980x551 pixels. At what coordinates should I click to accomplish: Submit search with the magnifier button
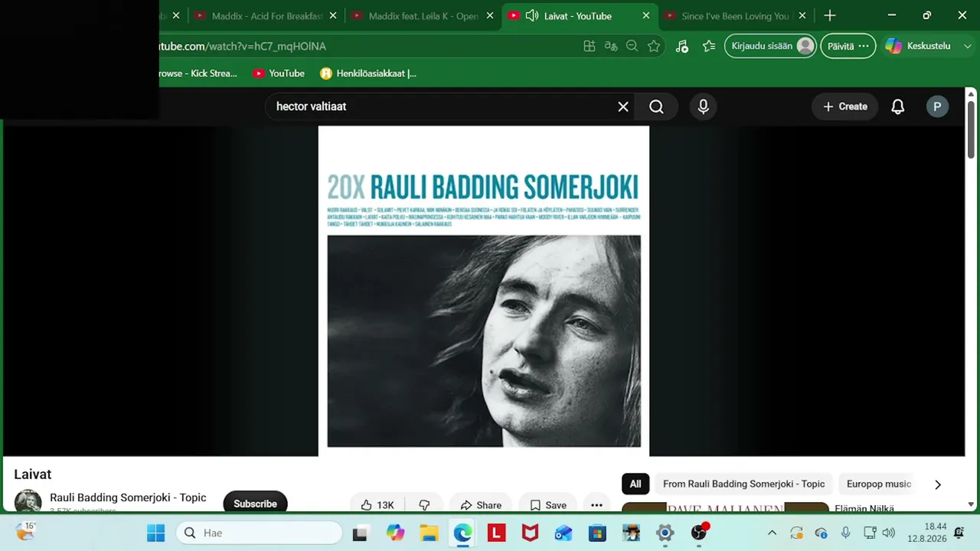coord(657,107)
